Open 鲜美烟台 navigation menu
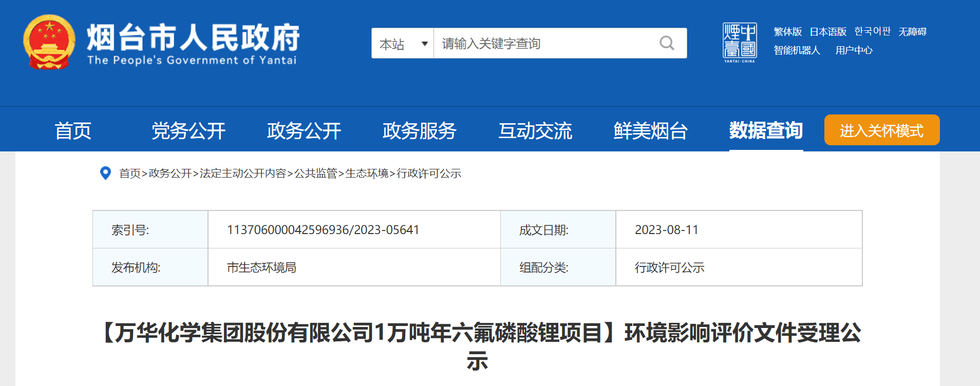 coord(650,131)
